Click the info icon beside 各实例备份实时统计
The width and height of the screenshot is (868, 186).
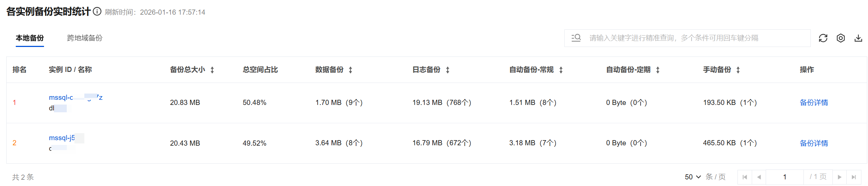(97, 12)
